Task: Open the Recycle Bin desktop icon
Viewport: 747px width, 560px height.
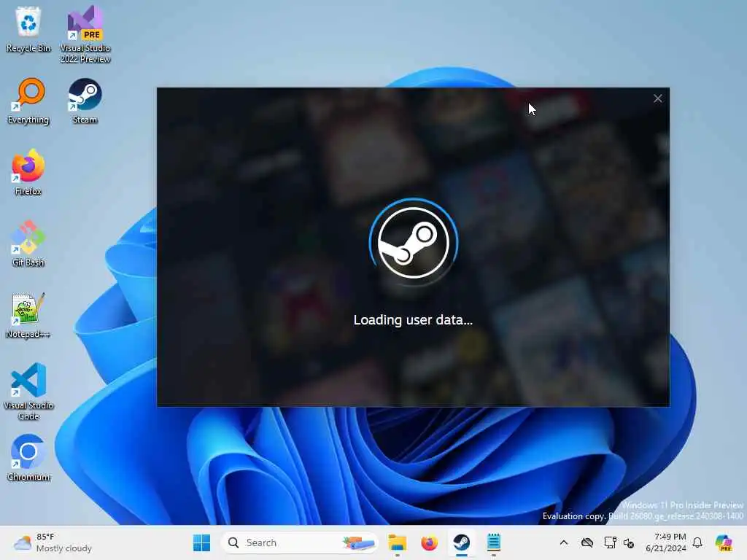Action: (x=28, y=29)
